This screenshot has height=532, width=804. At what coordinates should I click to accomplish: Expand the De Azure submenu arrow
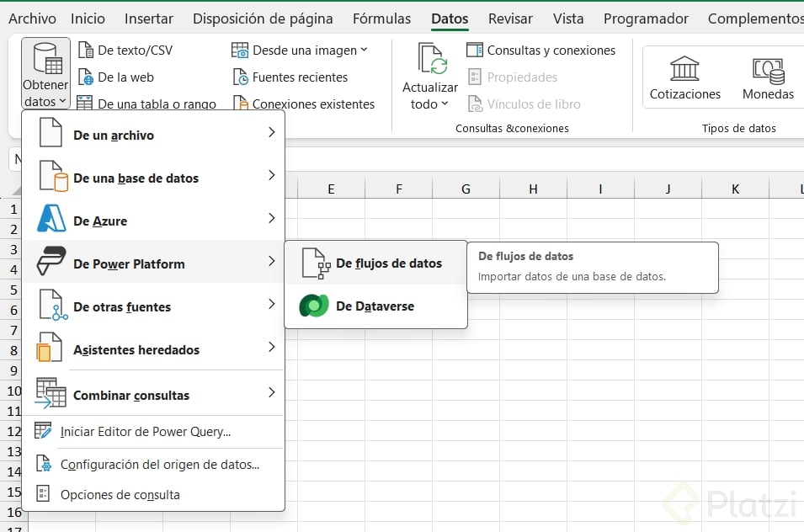[271, 219]
